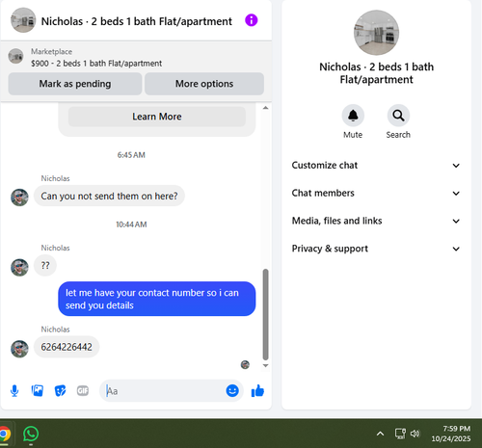The height and width of the screenshot is (448, 482).
Task: Click the message "6264226442"
Action: click(x=67, y=347)
